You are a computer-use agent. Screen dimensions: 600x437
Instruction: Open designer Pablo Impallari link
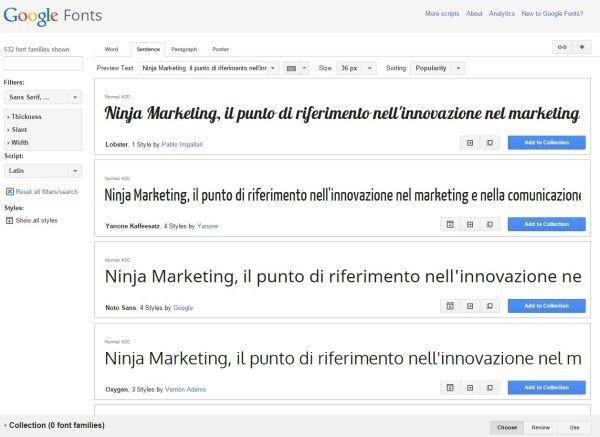pos(182,144)
